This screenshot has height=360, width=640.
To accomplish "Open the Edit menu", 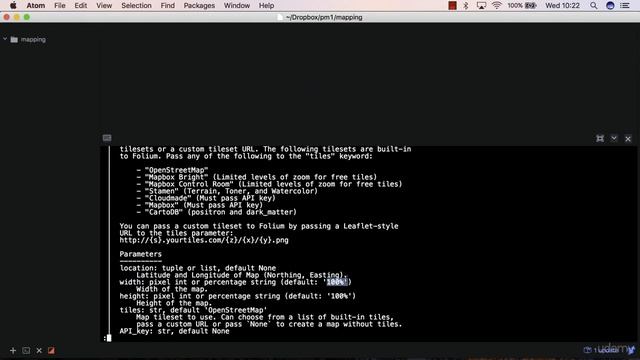I will coord(80,6).
